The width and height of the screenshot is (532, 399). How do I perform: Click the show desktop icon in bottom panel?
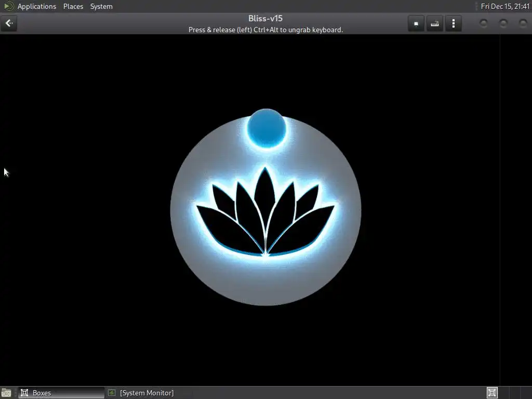point(6,393)
